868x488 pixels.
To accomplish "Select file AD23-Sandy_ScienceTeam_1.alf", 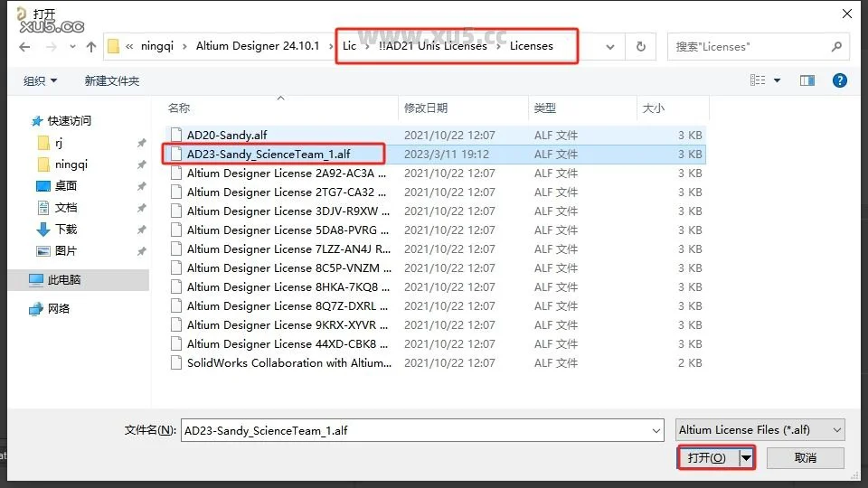I will pyautogui.click(x=269, y=154).
